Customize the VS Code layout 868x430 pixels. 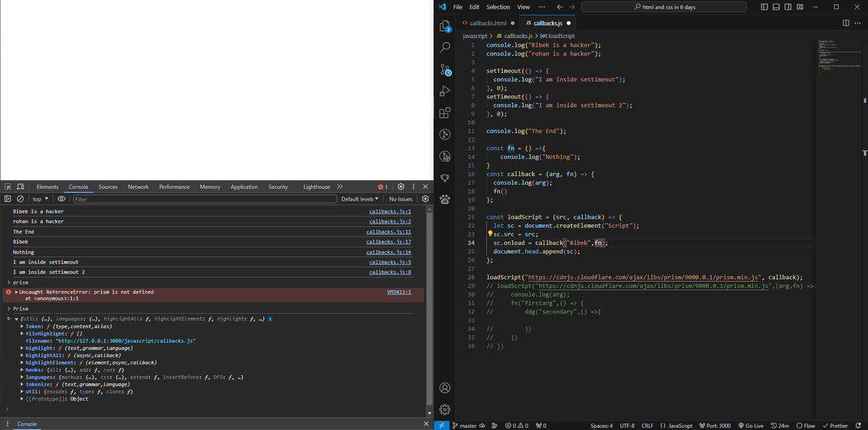coord(800,7)
